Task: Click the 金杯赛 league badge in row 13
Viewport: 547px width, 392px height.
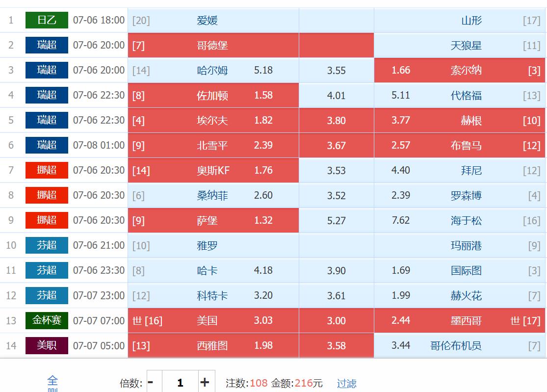Action: [x=47, y=320]
